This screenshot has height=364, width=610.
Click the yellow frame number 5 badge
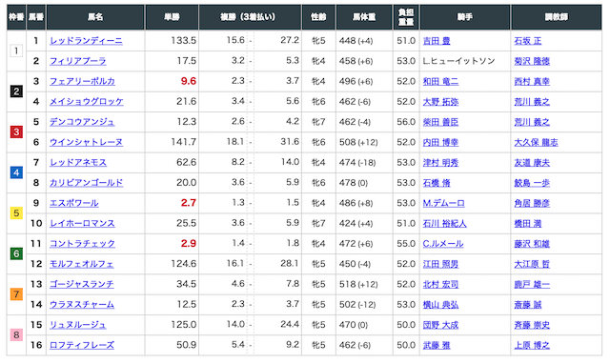pyautogui.click(x=16, y=213)
